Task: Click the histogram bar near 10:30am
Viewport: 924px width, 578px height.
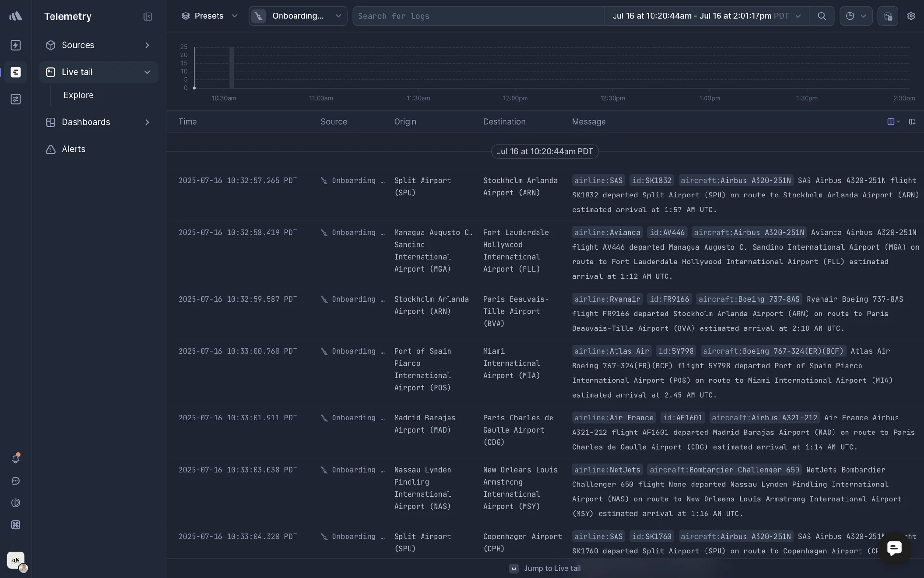Action: tap(232, 68)
